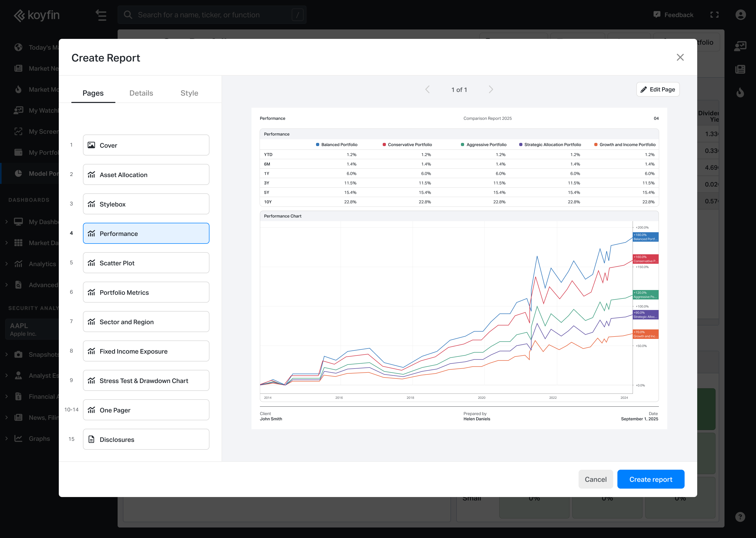Close the Create Report dialog
Screen dimensions: 756x538
click(x=680, y=57)
